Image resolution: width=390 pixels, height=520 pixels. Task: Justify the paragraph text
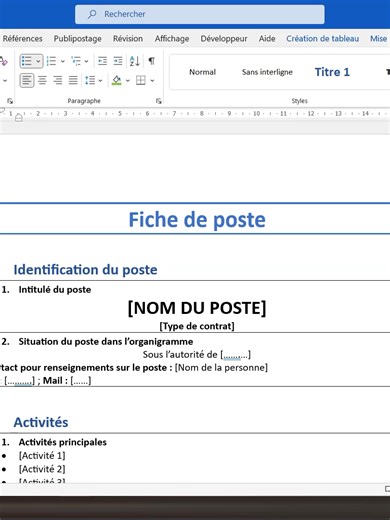click(73, 80)
